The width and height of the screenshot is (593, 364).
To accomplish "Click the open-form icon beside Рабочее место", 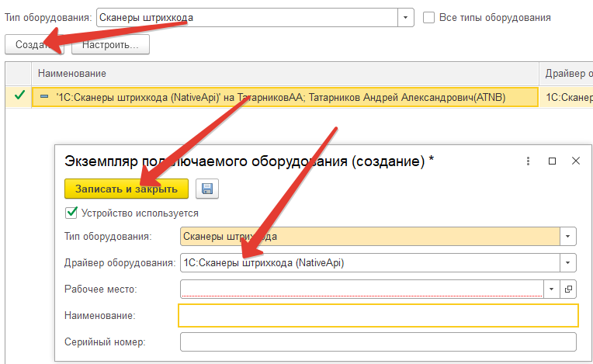I will point(568,289).
